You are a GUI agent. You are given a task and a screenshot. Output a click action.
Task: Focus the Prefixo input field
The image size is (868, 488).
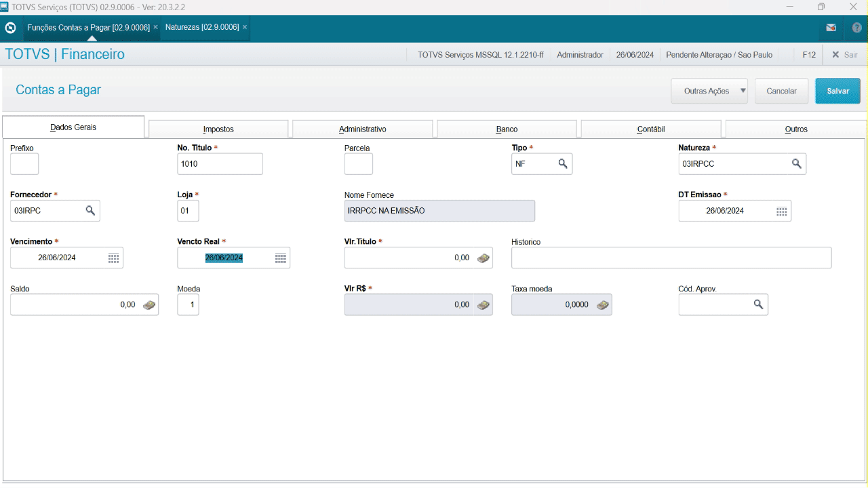coord(24,164)
